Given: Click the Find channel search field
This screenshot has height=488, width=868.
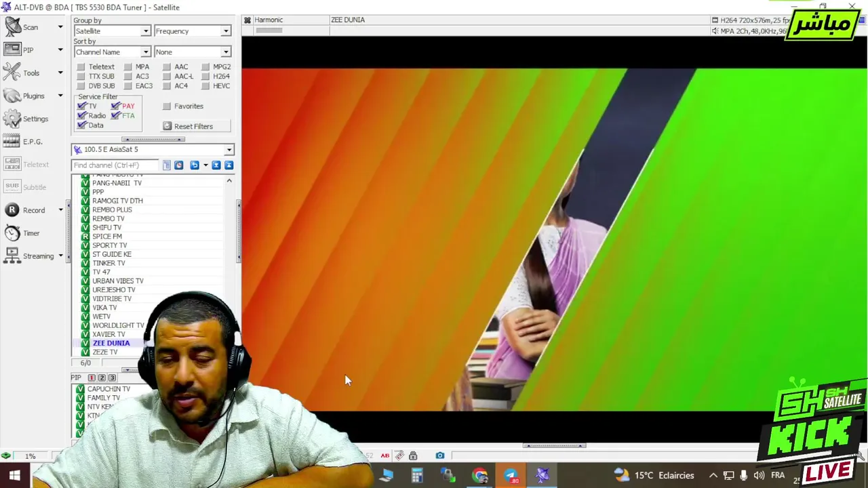Looking at the screenshot, I should pyautogui.click(x=115, y=165).
